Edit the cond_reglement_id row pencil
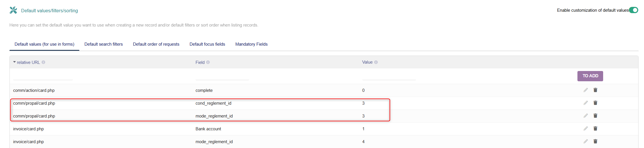This screenshot has width=644, height=148. click(x=586, y=103)
